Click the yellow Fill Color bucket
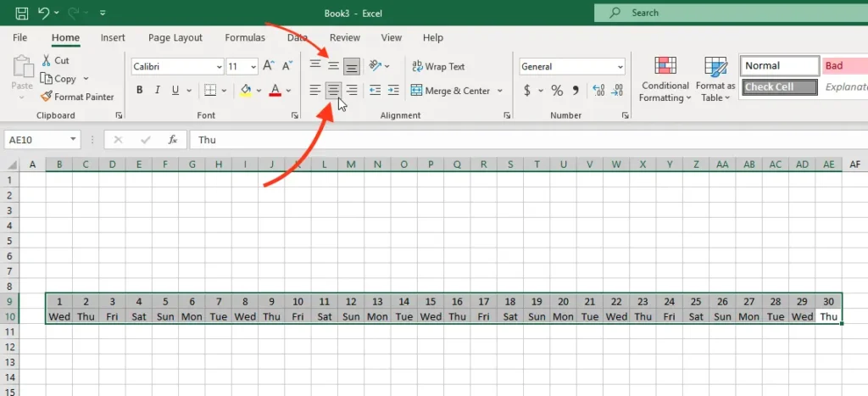The width and height of the screenshot is (868, 396). click(246, 90)
